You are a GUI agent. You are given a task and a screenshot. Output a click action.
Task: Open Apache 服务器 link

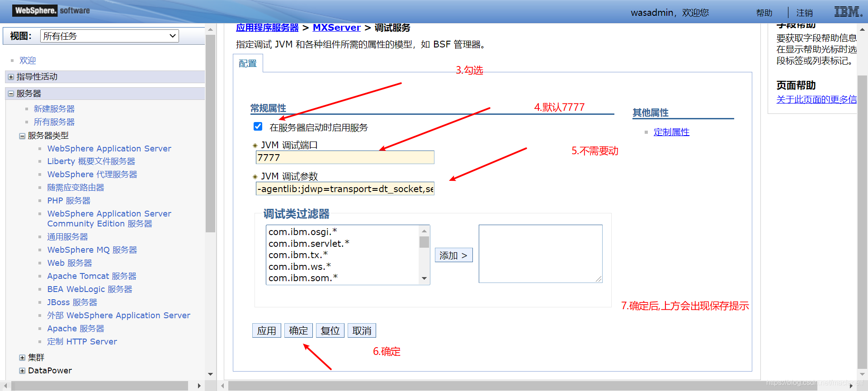point(76,329)
